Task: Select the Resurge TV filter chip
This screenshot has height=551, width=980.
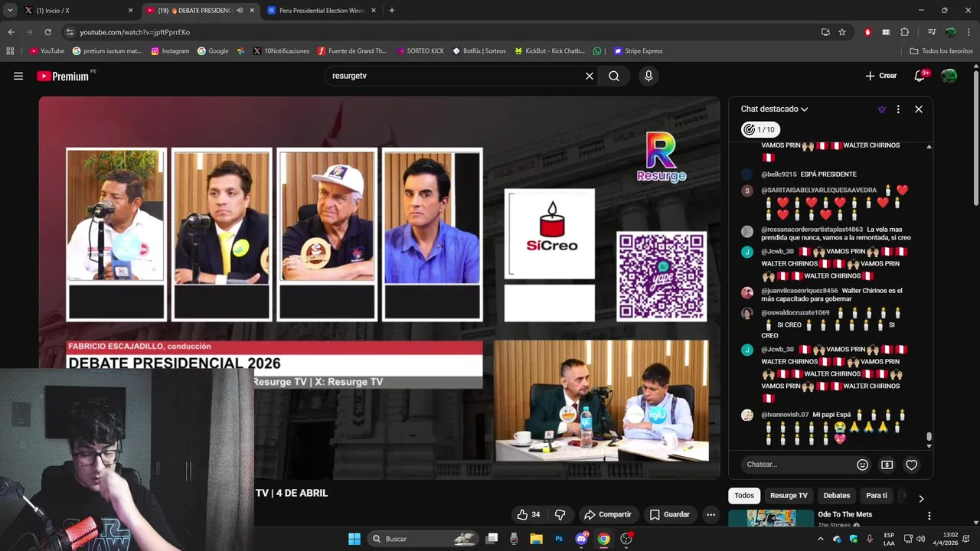Action: pos(789,496)
